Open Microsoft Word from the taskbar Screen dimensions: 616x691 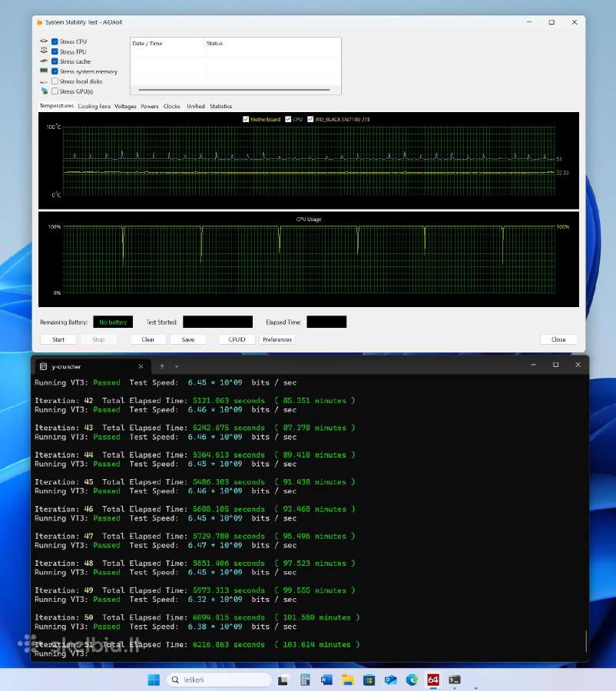click(x=326, y=680)
